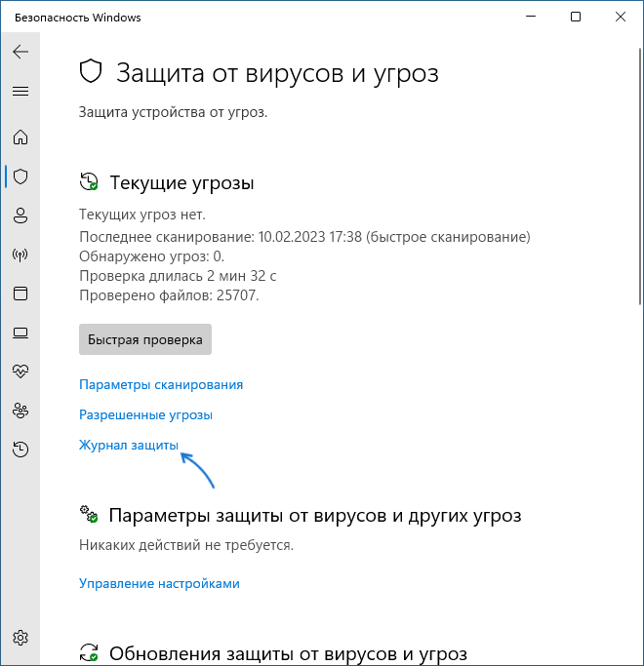Open Разрешенные угрозы link
Image resolution: width=644 pixels, height=666 pixels.
(145, 414)
